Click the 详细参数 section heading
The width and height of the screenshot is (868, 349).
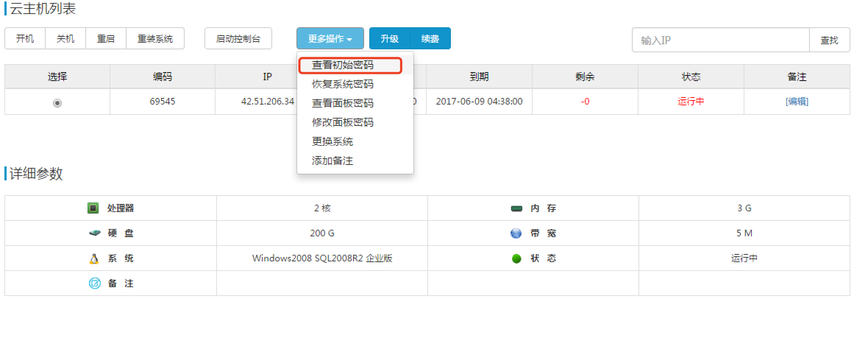(x=36, y=173)
